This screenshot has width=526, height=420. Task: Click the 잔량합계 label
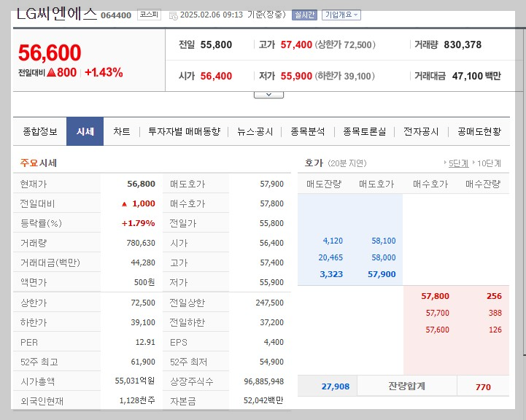click(406, 386)
